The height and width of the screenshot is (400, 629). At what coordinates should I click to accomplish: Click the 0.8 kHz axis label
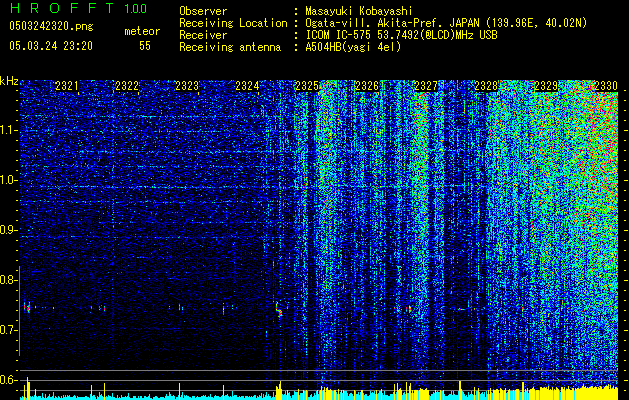(x=8, y=280)
